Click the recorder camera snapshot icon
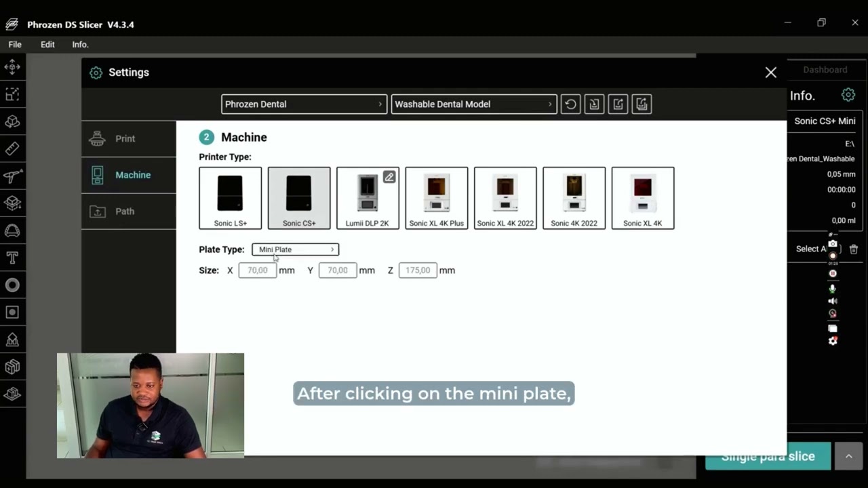Screen dimensions: 868x488 tap(833, 244)
